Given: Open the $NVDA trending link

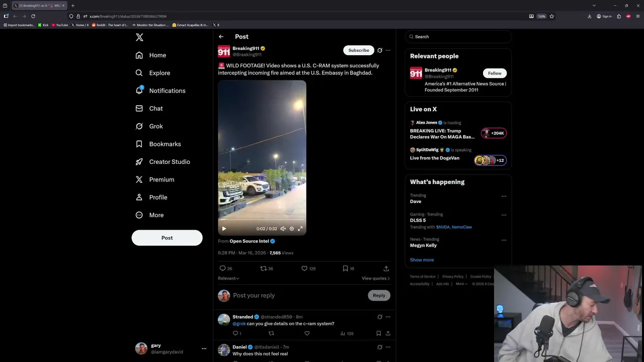Looking at the screenshot, I should [x=443, y=227].
